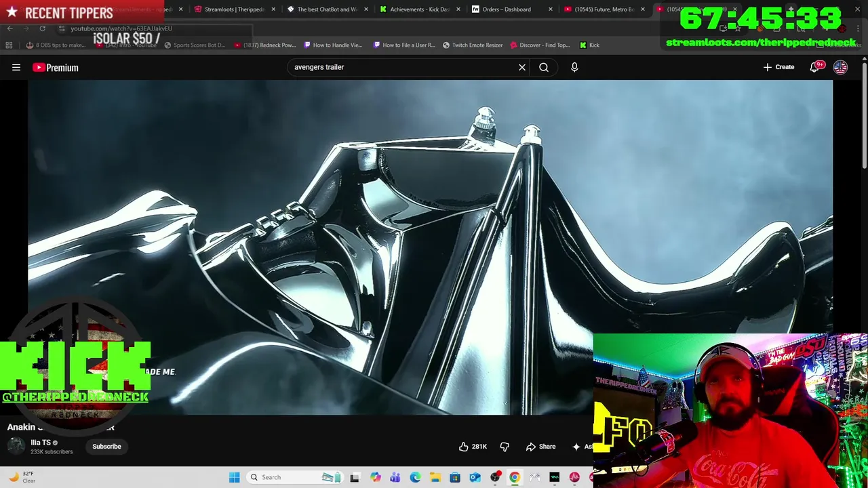The width and height of the screenshot is (868, 488).
Task: Switch to Achievements - Kick Dashboard tab
Action: 419,9
